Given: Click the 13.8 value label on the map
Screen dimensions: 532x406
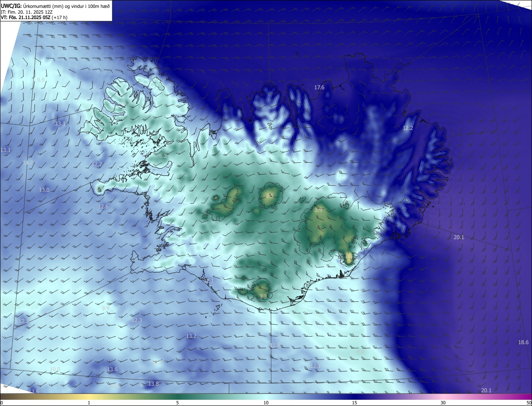Looking at the screenshot, I should coord(153,384).
